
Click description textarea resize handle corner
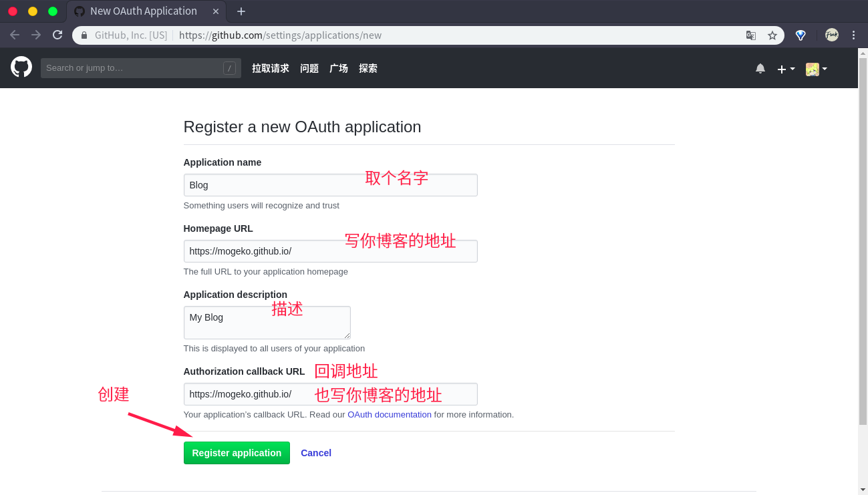click(347, 335)
